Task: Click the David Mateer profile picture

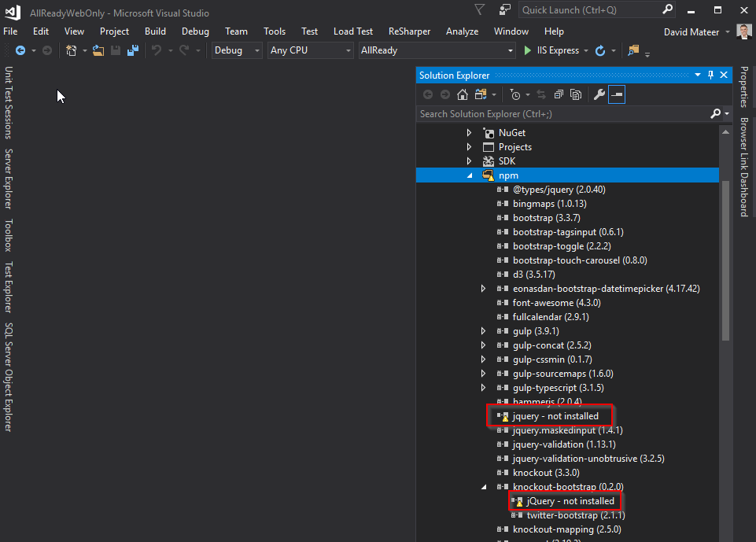Action: click(744, 31)
